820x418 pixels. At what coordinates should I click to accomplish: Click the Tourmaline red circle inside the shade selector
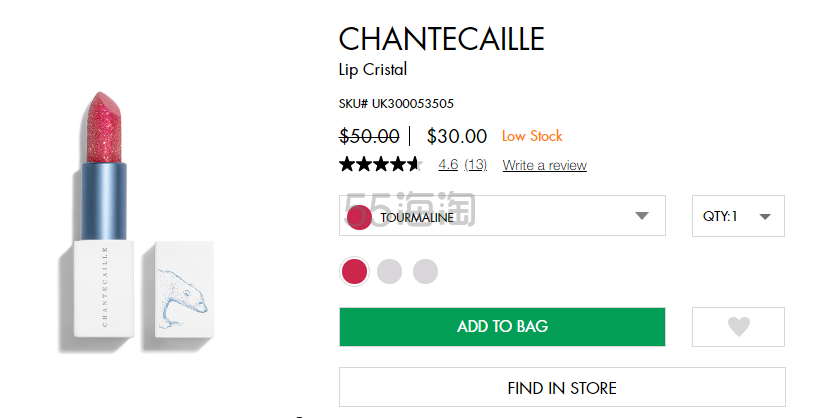tap(359, 216)
